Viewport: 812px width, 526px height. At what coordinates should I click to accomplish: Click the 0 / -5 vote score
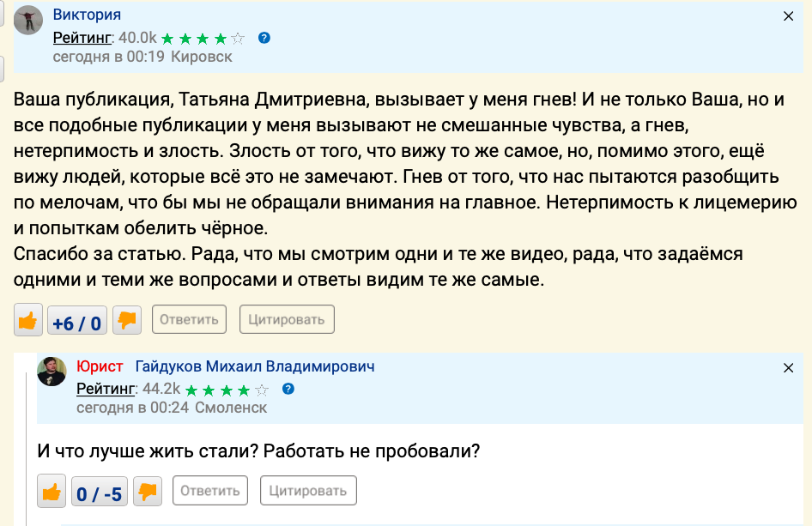[100, 493]
